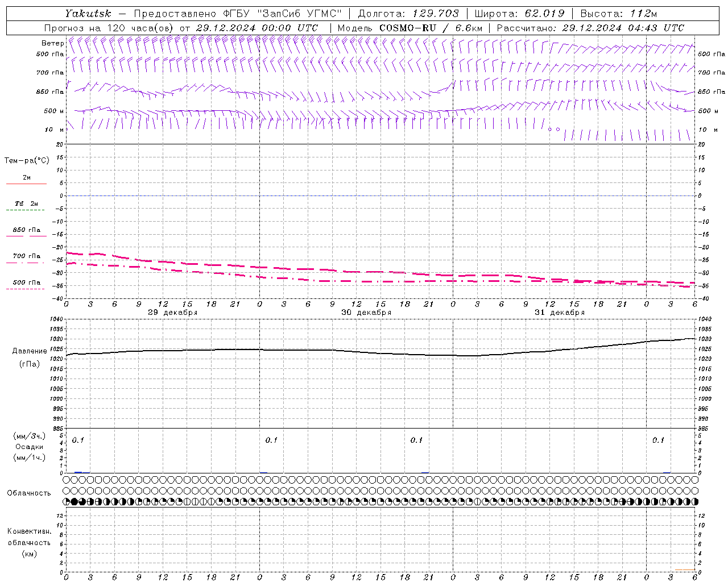The height and width of the screenshot is (582, 728).
Task: Click the Давление (гПа) axis label
Action: click(x=30, y=357)
